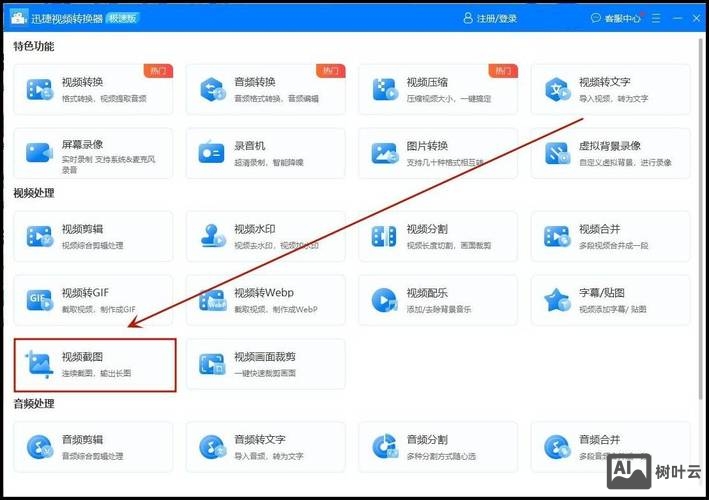The image size is (709, 500).
Task: Click the 音频处理 section heading
Action: pos(34,403)
